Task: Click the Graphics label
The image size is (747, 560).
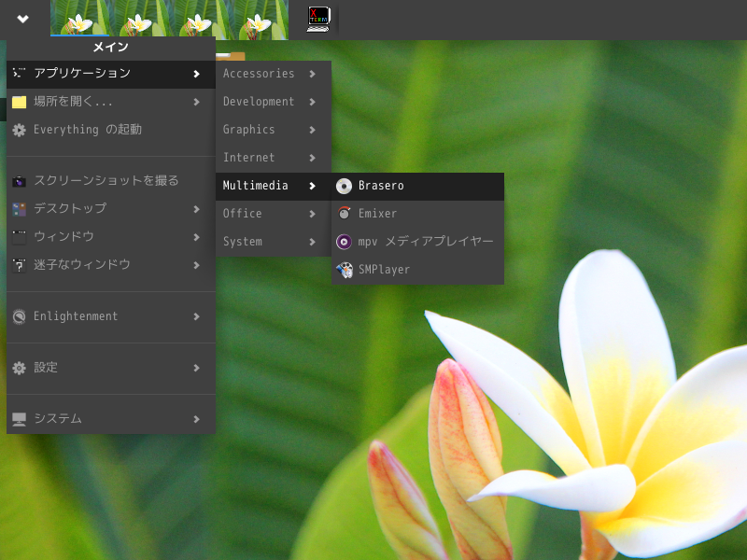Action: tap(248, 130)
